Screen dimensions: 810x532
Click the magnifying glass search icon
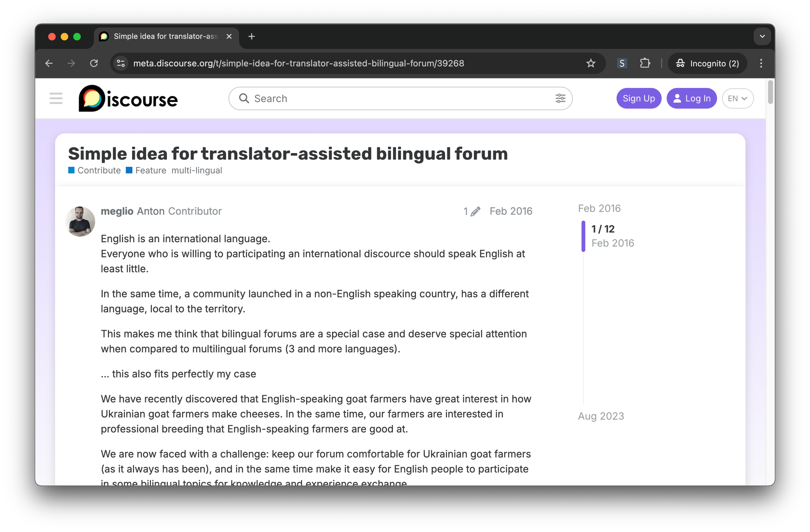tap(244, 98)
